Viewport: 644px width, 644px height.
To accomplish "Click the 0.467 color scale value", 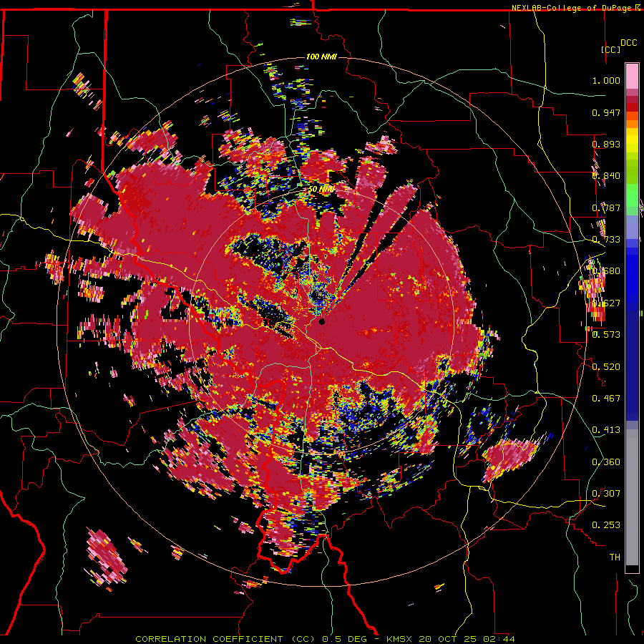I will [606, 399].
